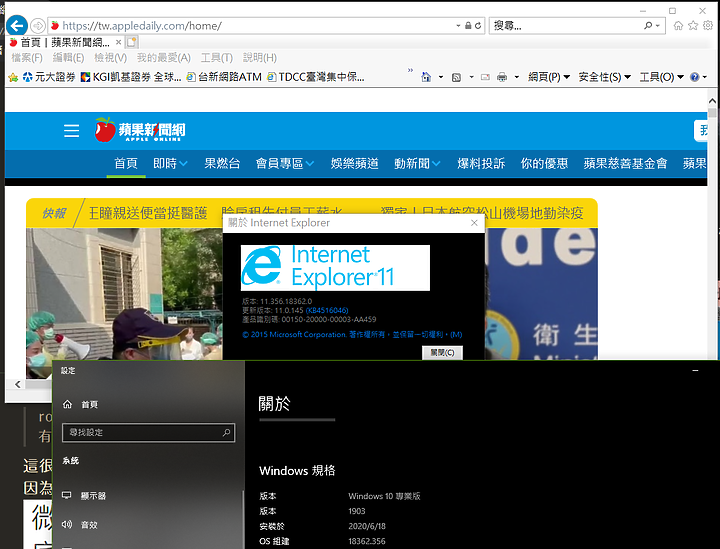Go to 首頁 in Settings window
The width and height of the screenshot is (720, 549).
tap(80, 404)
